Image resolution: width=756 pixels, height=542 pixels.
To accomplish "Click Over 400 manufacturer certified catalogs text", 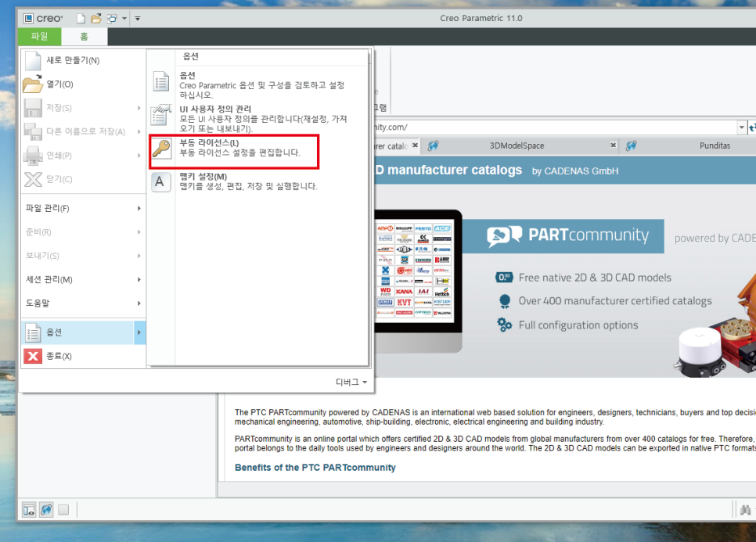I will tap(615, 301).
